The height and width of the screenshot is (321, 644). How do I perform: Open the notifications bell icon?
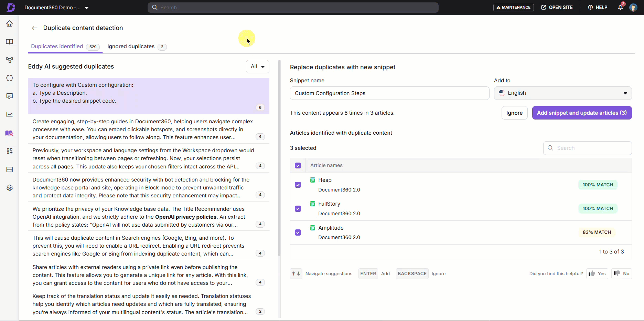click(x=620, y=8)
